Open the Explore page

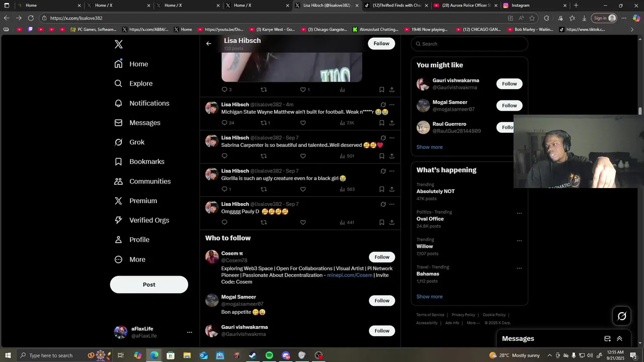pos(133,83)
